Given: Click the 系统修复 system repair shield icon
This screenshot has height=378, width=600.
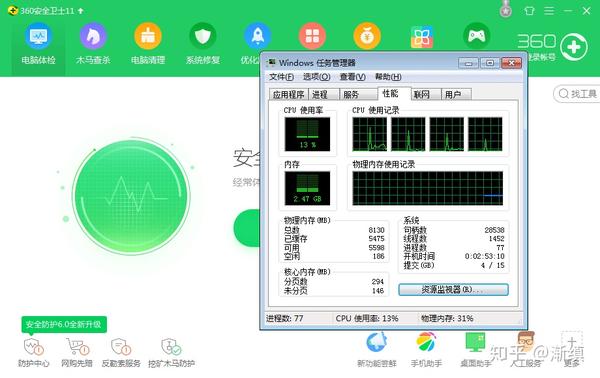Looking at the screenshot, I should tap(203, 36).
